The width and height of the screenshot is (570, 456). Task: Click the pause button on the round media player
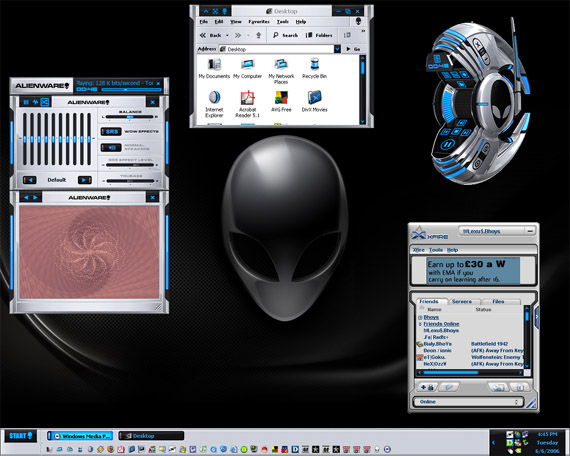tap(447, 145)
